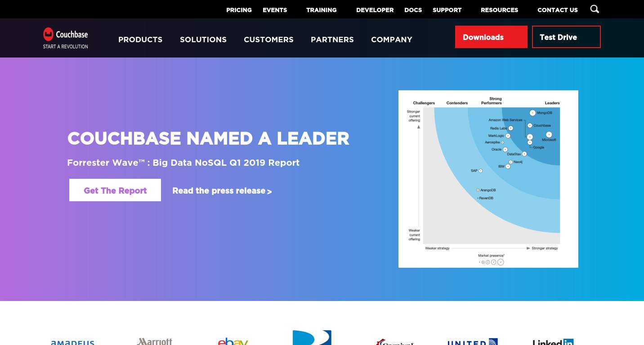The height and width of the screenshot is (345, 644).
Task: Click the eBay customer logo
Action: point(233,341)
